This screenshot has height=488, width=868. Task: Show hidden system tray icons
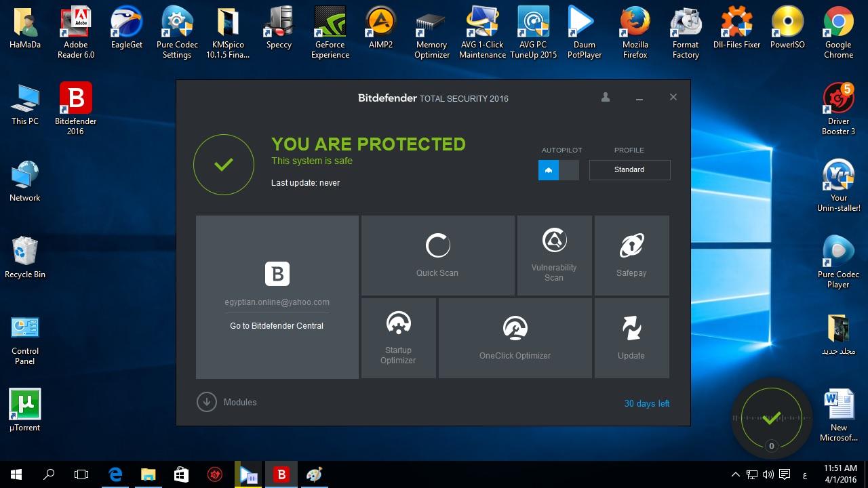736,474
